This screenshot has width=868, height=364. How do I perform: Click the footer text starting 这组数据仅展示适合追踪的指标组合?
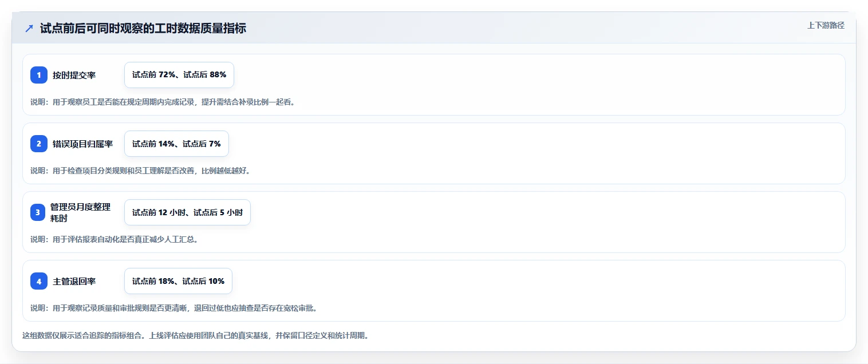(195, 335)
